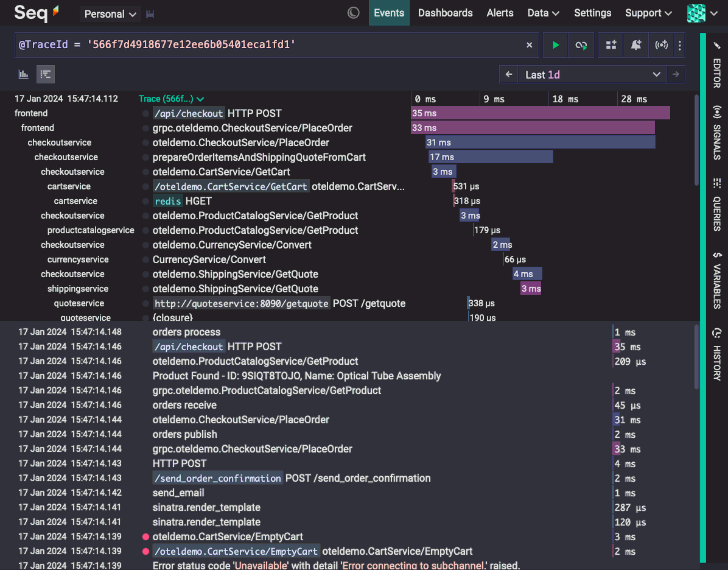Create alert with the bell plus icon
Screen dimensions: 728x570
click(x=636, y=45)
